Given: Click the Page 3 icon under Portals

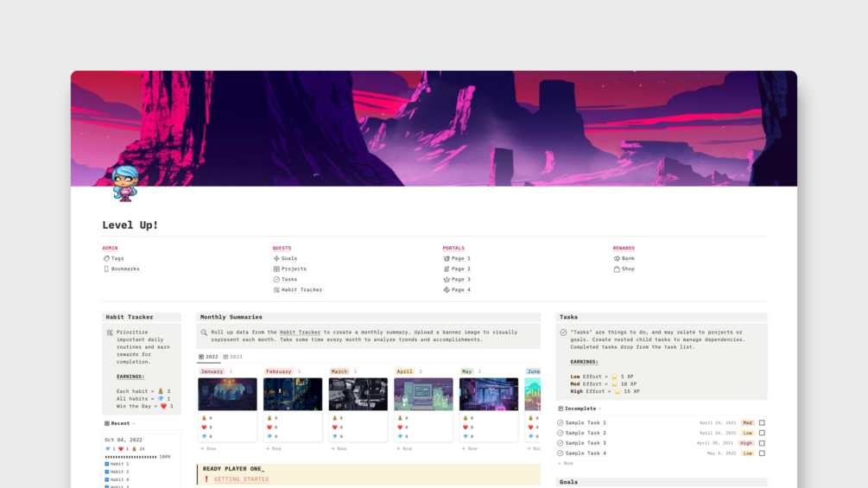Looking at the screenshot, I should (x=447, y=279).
